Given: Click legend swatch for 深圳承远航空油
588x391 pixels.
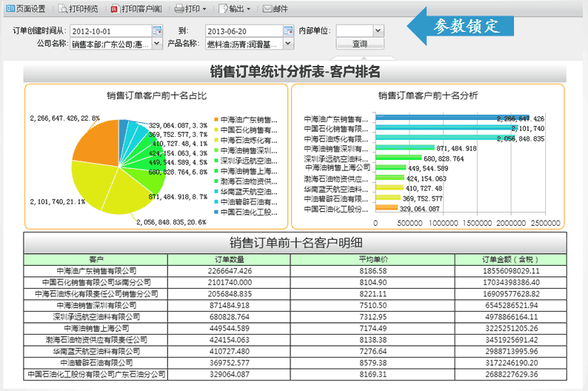Looking at the screenshot, I should (216, 161).
